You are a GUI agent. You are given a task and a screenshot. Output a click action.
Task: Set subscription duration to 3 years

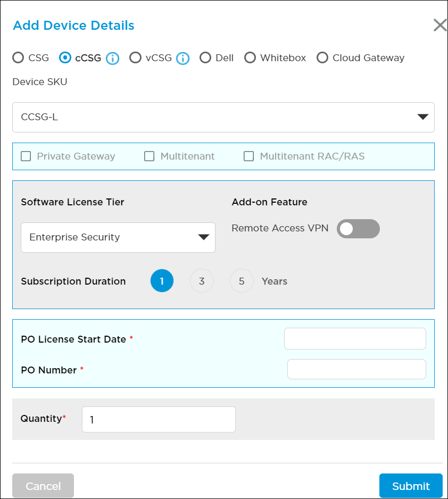(202, 281)
